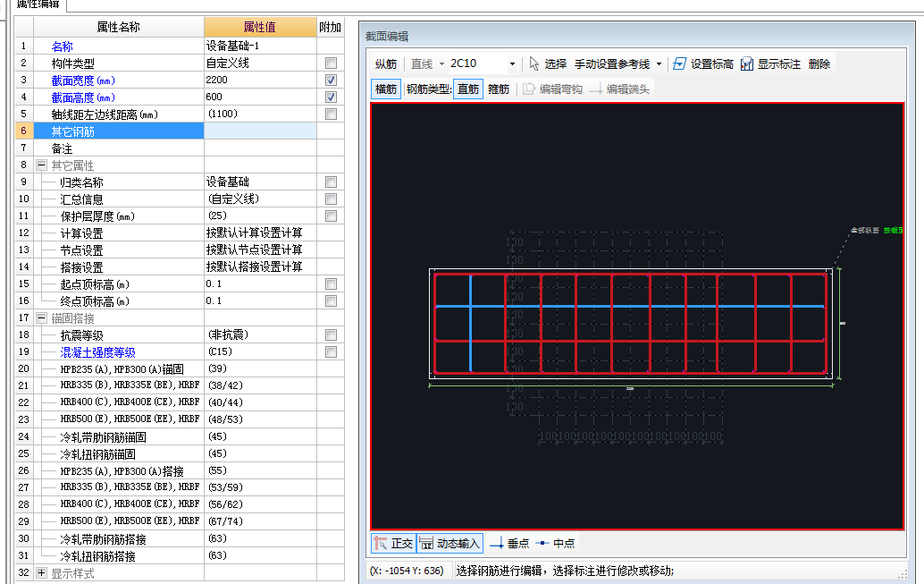Tick the 抗震等级 attach checkbox

click(x=332, y=335)
